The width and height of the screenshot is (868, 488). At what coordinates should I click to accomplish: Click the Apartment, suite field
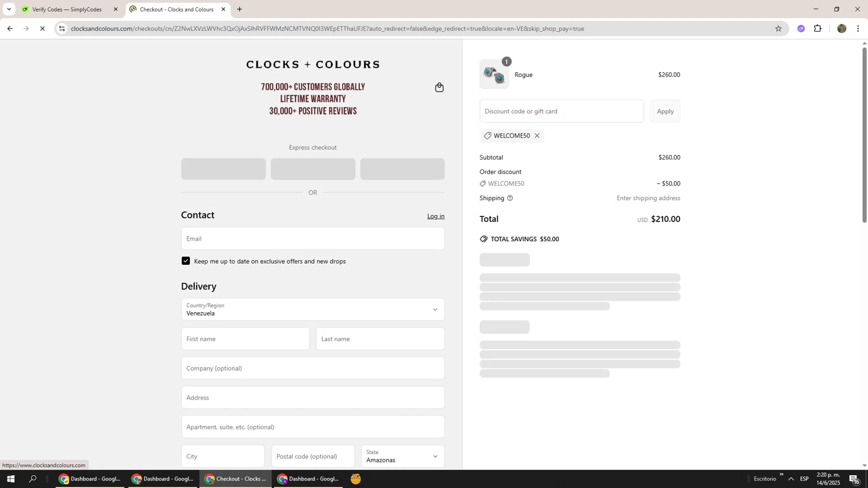313,427
